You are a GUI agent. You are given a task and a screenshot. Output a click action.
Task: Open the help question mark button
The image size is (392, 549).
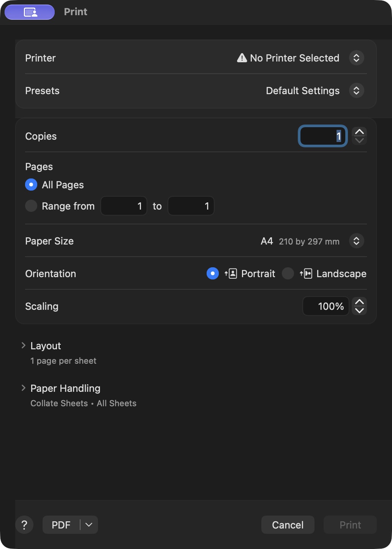(x=24, y=525)
